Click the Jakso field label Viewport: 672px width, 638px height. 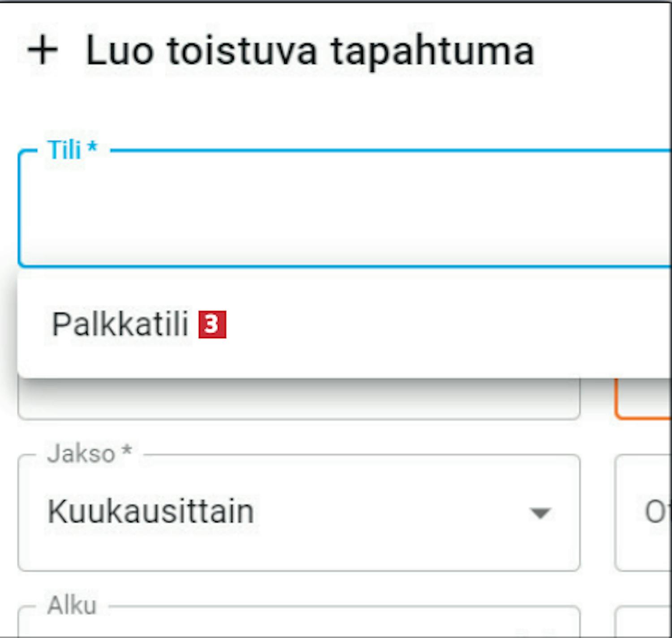point(81,454)
